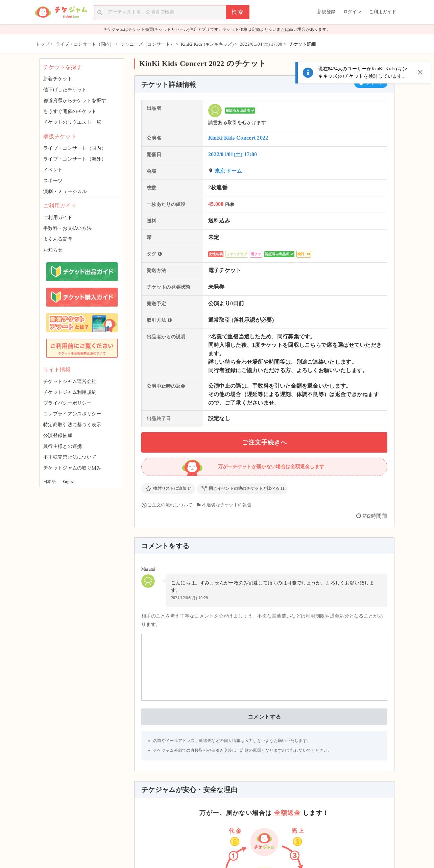This screenshot has height=868, width=434.
Task: Focus the comment text area
Action: tap(264, 667)
